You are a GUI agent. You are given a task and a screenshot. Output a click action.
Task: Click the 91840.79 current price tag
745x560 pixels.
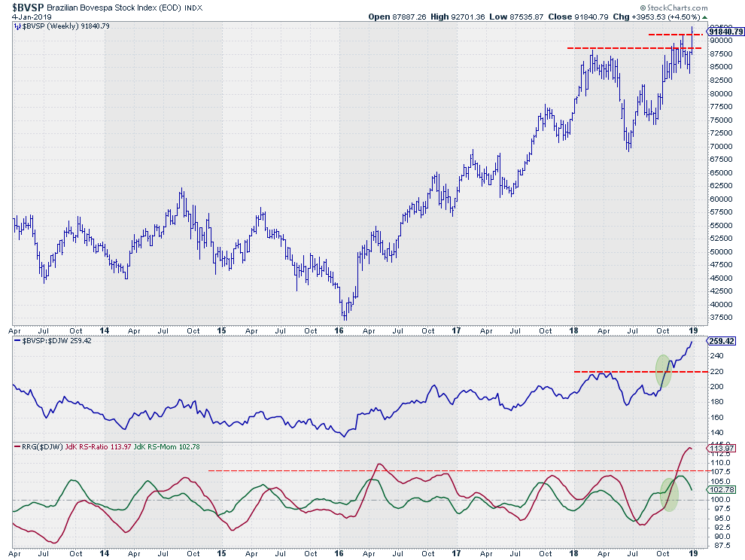coord(725,32)
